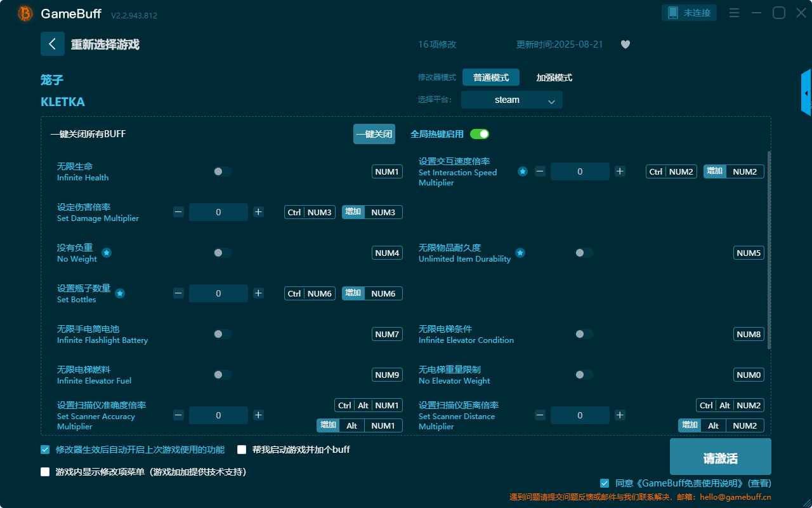The width and height of the screenshot is (812, 508).
Task: Click NUM5 hotkey for Unlimited Item Durability
Action: pos(749,253)
